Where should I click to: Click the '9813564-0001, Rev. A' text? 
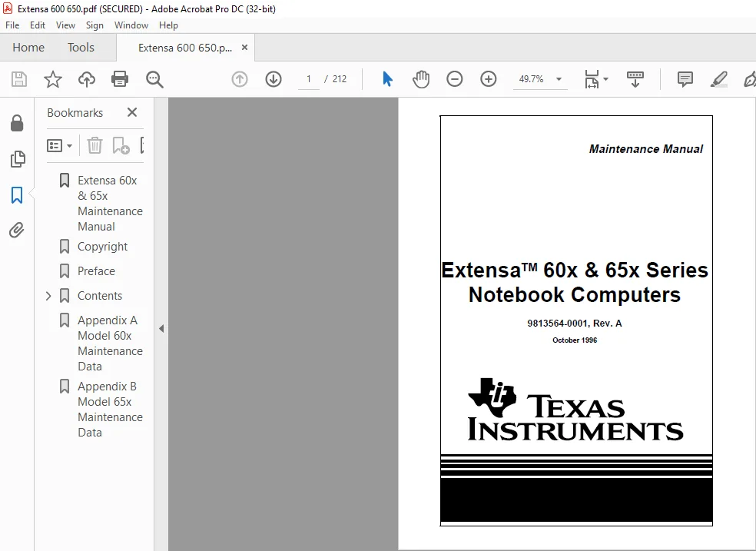[575, 323]
